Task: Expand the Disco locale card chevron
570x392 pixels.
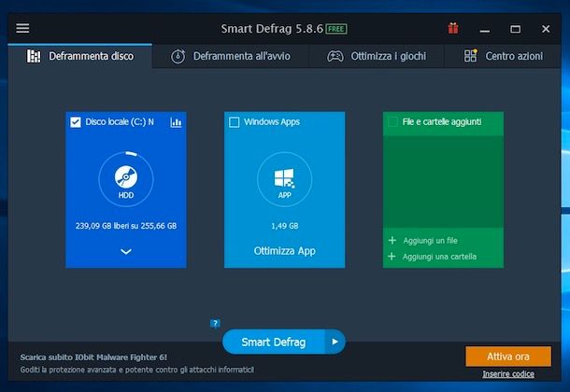Action: 126,251
